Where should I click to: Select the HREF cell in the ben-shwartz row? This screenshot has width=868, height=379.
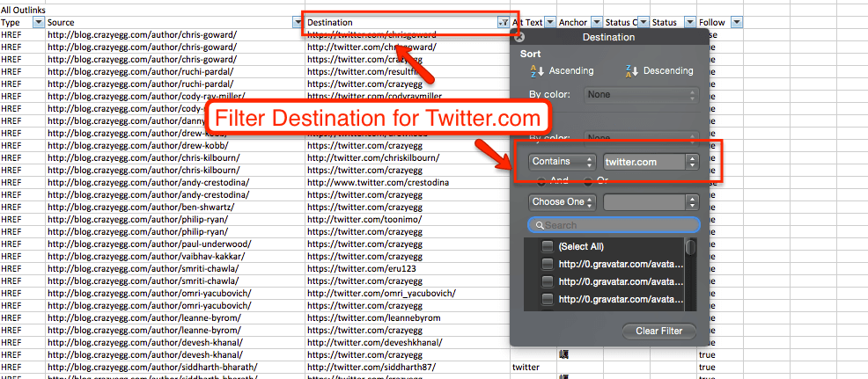23,207
